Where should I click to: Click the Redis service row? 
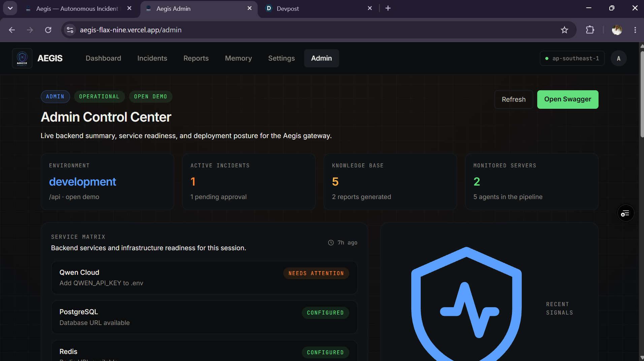pyautogui.click(x=204, y=351)
